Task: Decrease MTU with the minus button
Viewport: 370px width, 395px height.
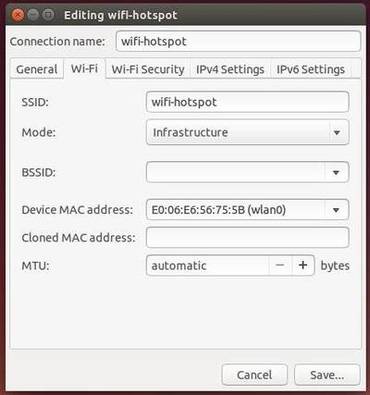Action: point(280,265)
